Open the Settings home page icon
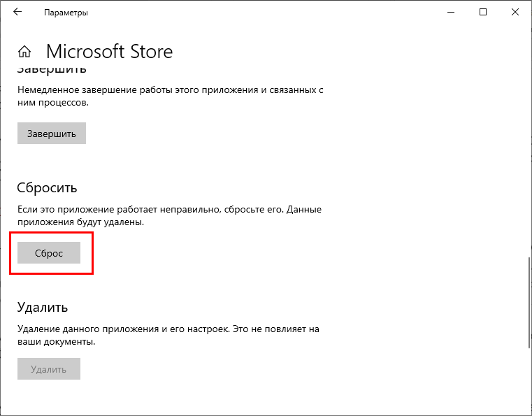532x416 pixels. tap(24, 52)
